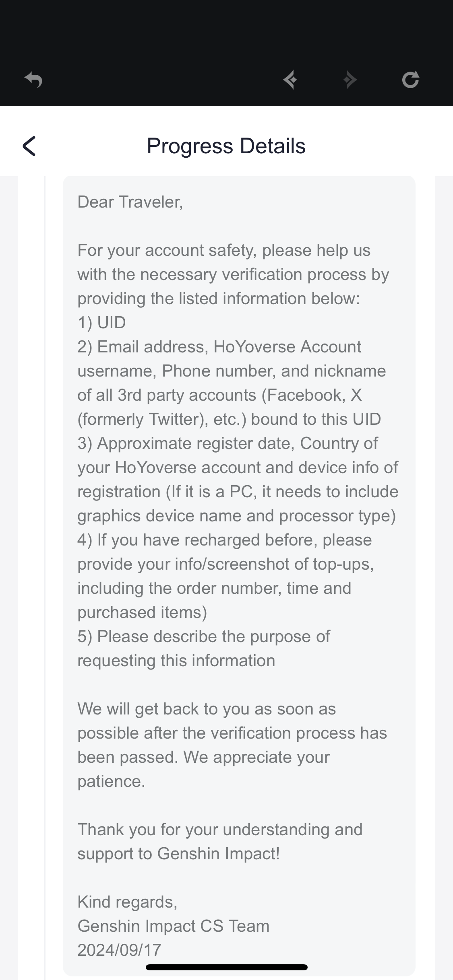The width and height of the screenshot is (453, 980).
Task: Tap the 'Genshin Impact CS Team' signature
Action: click(x=173, y=926)
